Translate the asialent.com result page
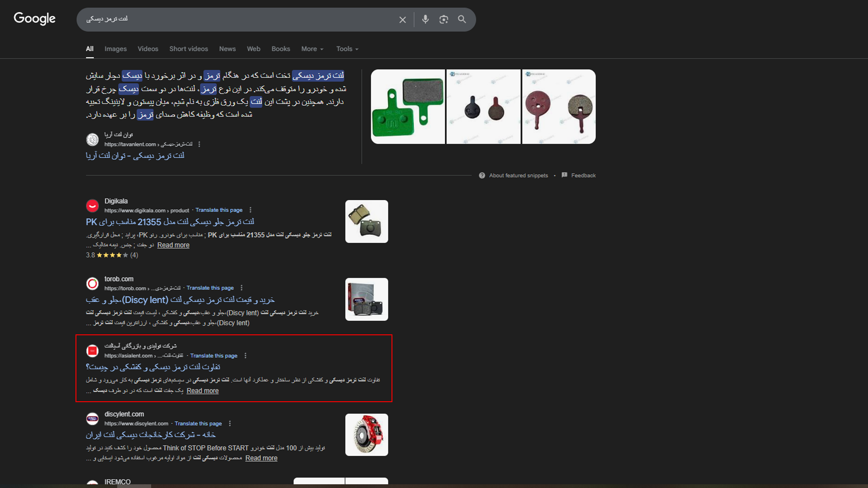Screen dimensions: 868x488 click(x=214, y=356)
